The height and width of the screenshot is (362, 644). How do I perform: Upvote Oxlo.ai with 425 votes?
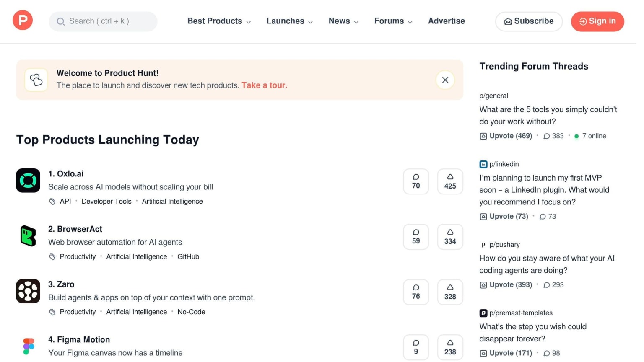450,181
